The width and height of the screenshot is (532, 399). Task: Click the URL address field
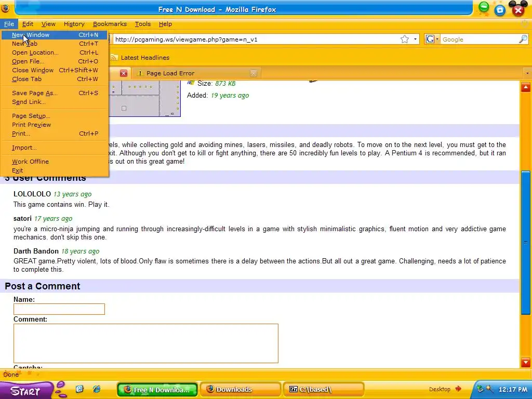256,39
